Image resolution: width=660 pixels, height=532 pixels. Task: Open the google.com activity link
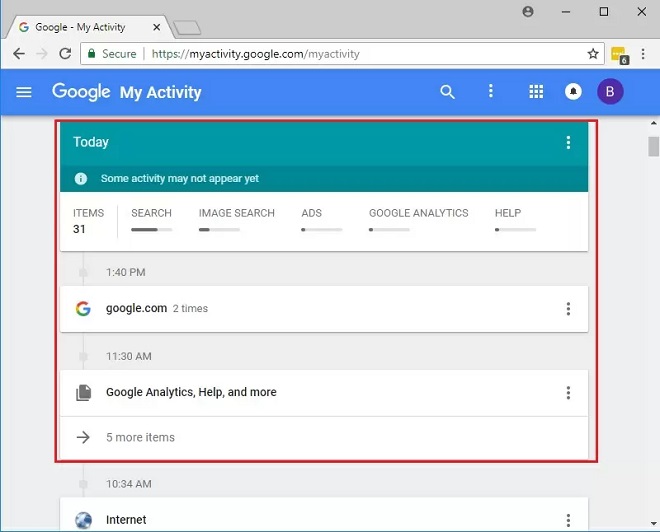point(136,309)
